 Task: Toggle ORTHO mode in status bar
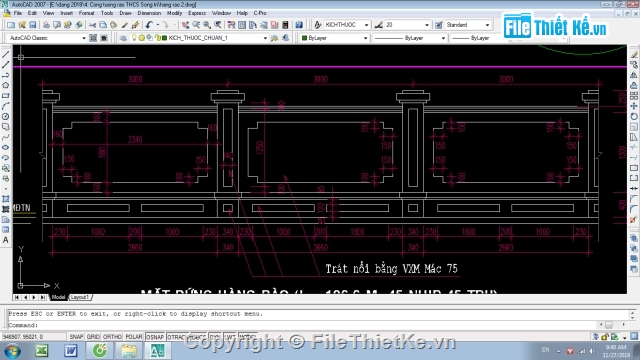pos(112,337)
